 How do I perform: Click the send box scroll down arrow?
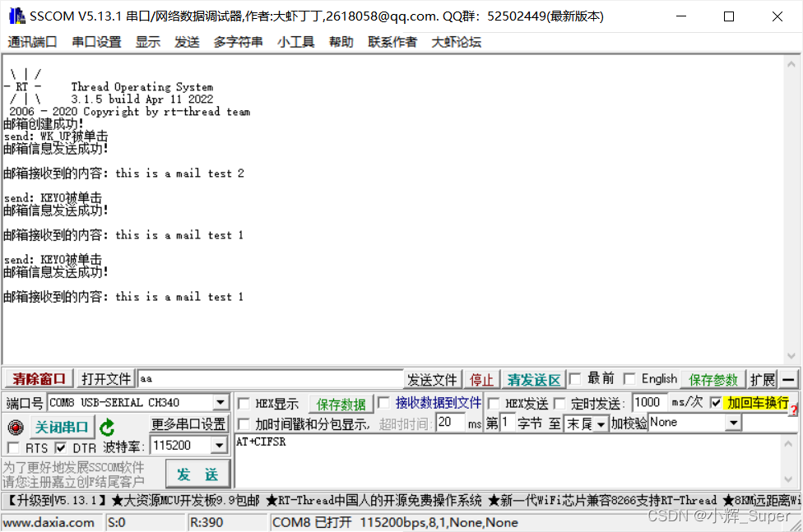(789, 479)
